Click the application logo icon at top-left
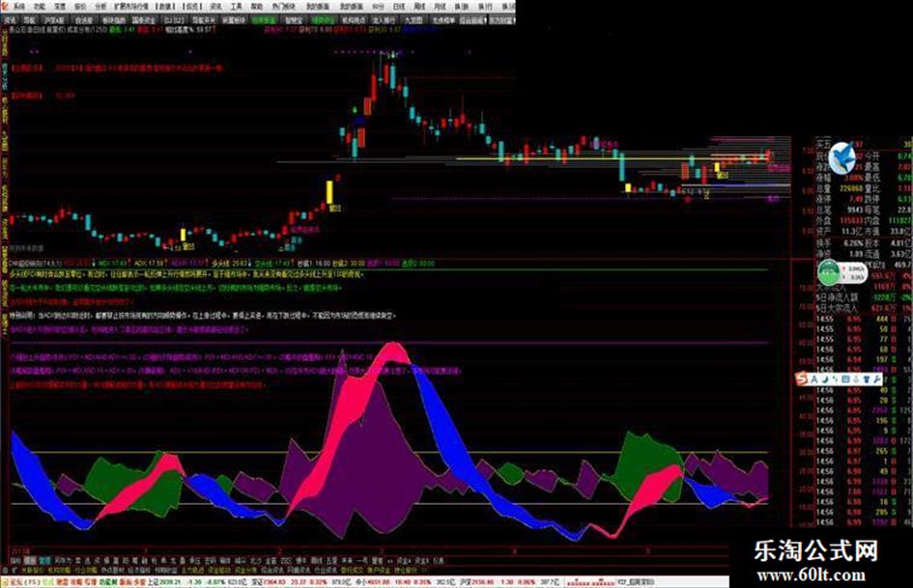The image size is (913, 588). (x=5, y=7)
